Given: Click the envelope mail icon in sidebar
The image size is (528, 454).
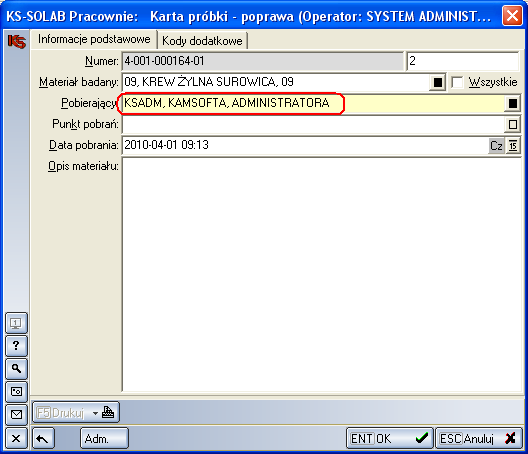Looking at the screenshot, I should 16,415.
